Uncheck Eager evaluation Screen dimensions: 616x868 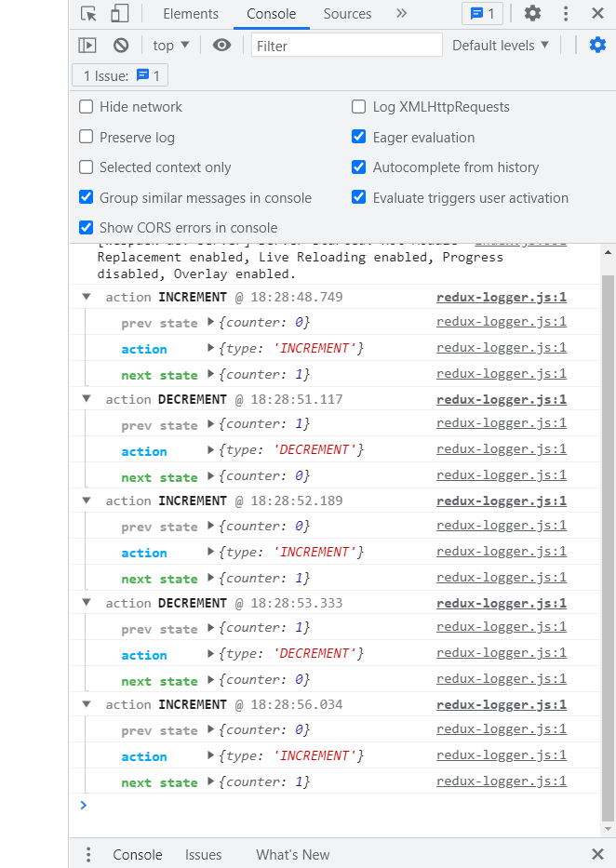tap(358, 137)
